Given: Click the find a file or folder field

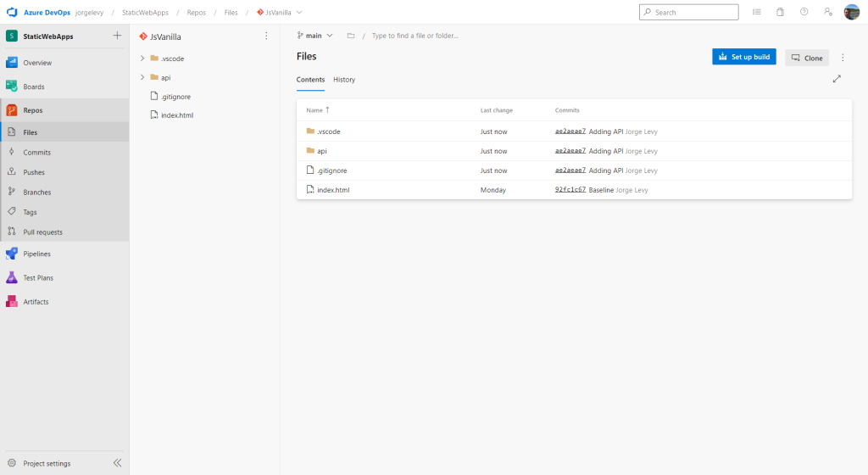Looking at the screenshot, I should [415, 36].
